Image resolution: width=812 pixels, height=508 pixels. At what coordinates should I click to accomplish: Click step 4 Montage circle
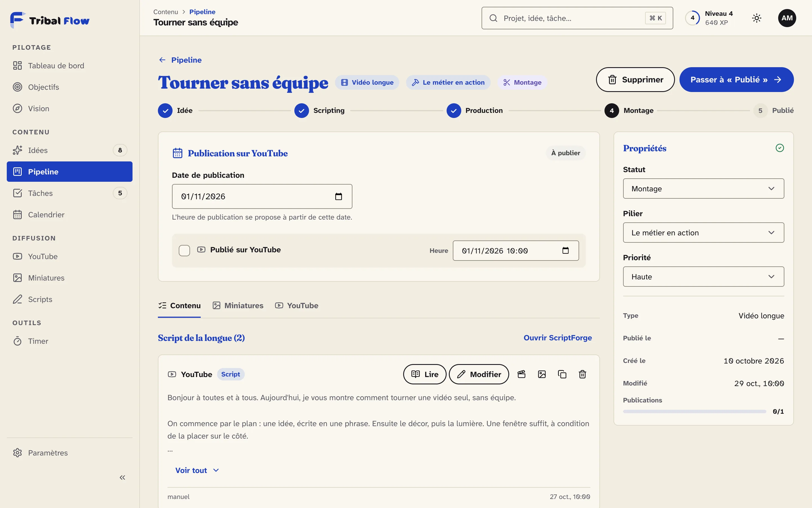point(612,111)
